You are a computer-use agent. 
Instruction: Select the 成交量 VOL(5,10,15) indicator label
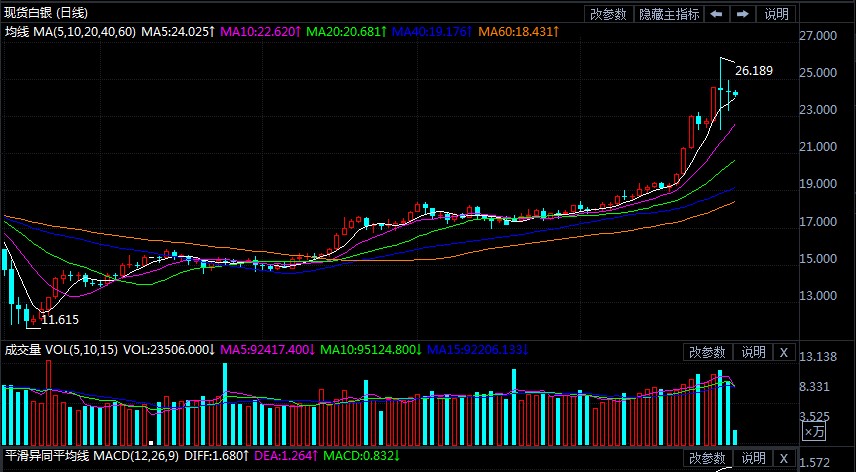[60, 350]
